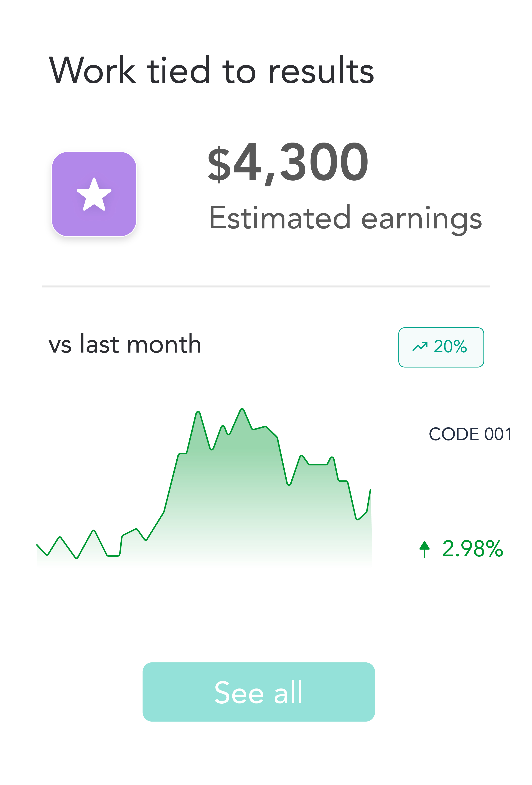Click the vs last month label
The height and width of the screenshot is (785, 532).
[x=124, y=344]
